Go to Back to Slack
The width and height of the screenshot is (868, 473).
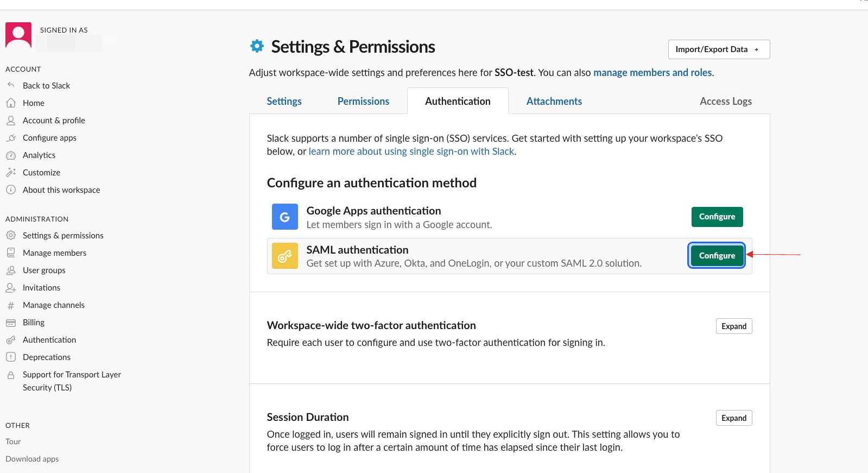point(46,85)
